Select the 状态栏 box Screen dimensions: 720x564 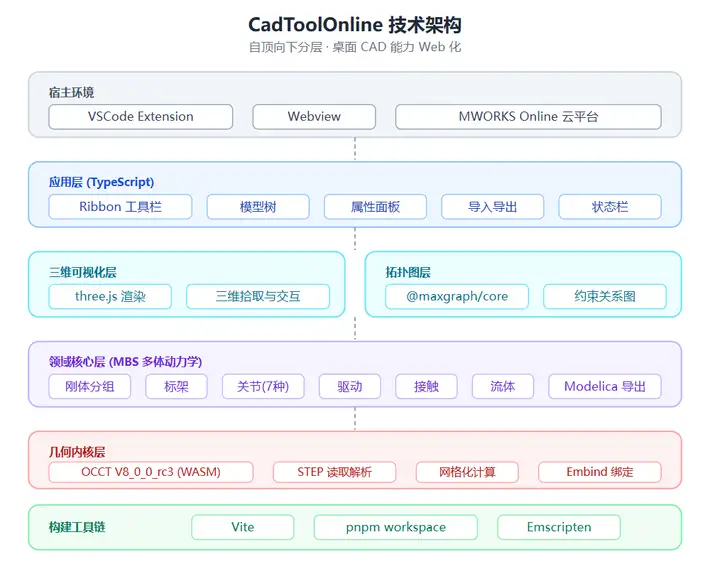tap(610, 207)
